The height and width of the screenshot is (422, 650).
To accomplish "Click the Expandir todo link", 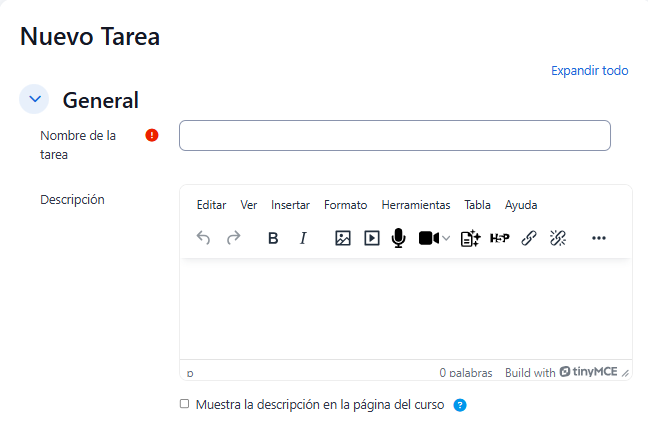I will click(x=589, y=71).
